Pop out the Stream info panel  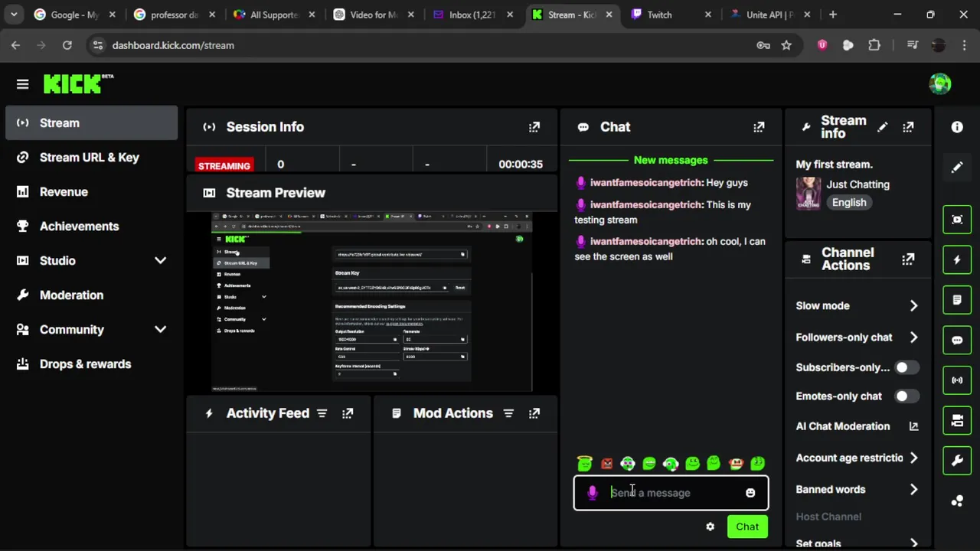908,127
